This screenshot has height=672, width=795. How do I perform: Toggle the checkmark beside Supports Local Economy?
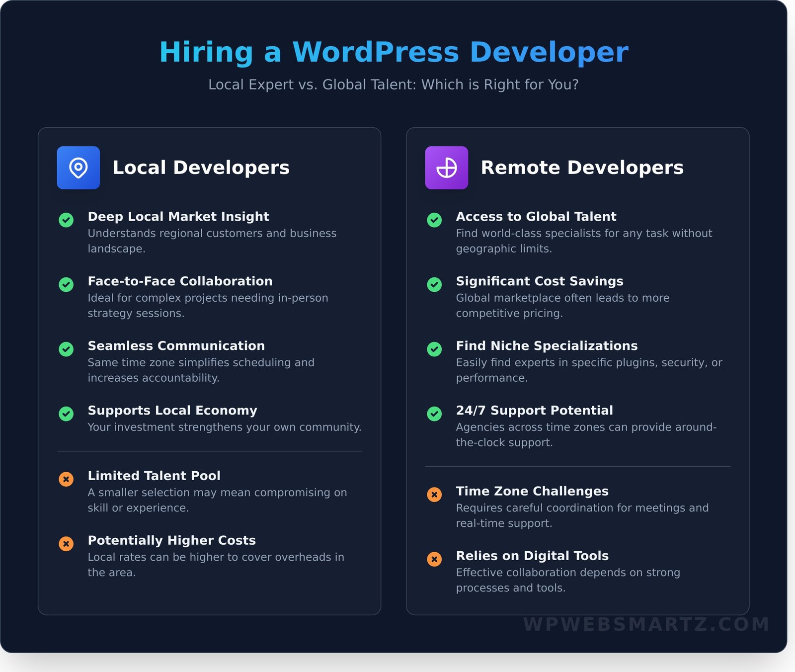66,414
